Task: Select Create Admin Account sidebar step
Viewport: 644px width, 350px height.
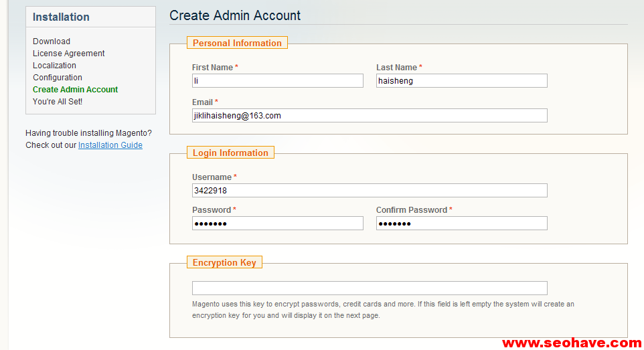Action: coord(75,90)
